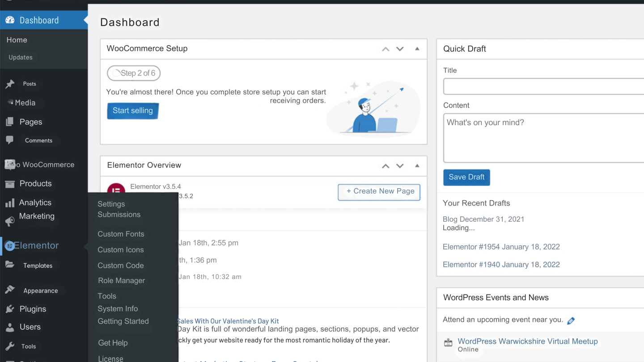Screen dimensions: 644x362
Task: Click the Posts pushpin icon
Action: tap(10, 84)
